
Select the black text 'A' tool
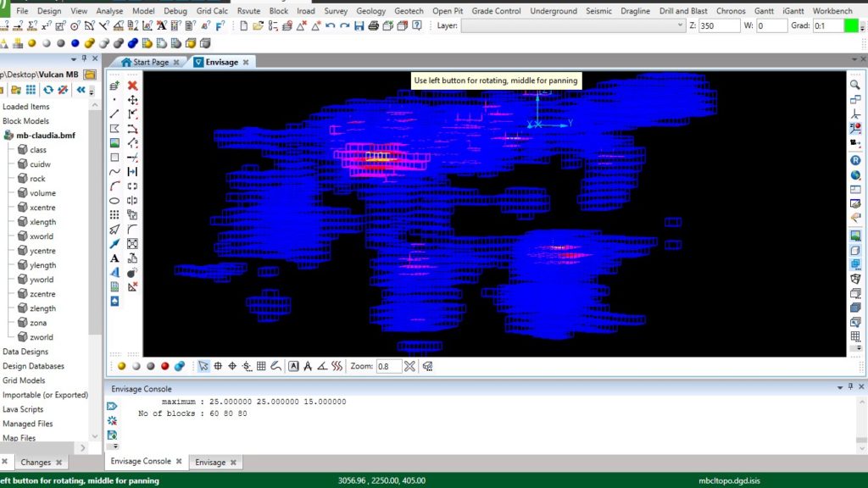coord(114,258)
